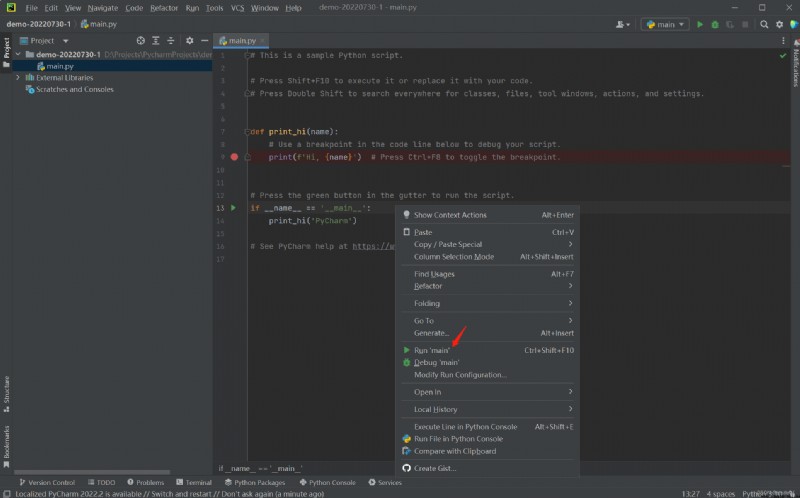Choose Execute Line in Python Console

[x=487, y=427]
